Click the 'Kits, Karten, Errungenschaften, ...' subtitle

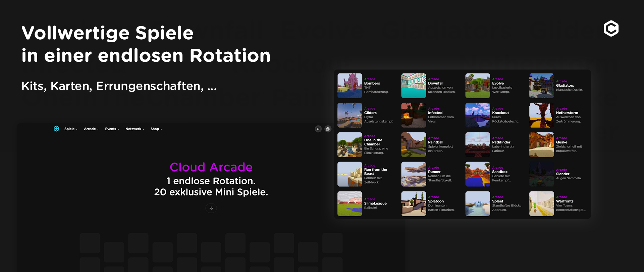[119, 86]
